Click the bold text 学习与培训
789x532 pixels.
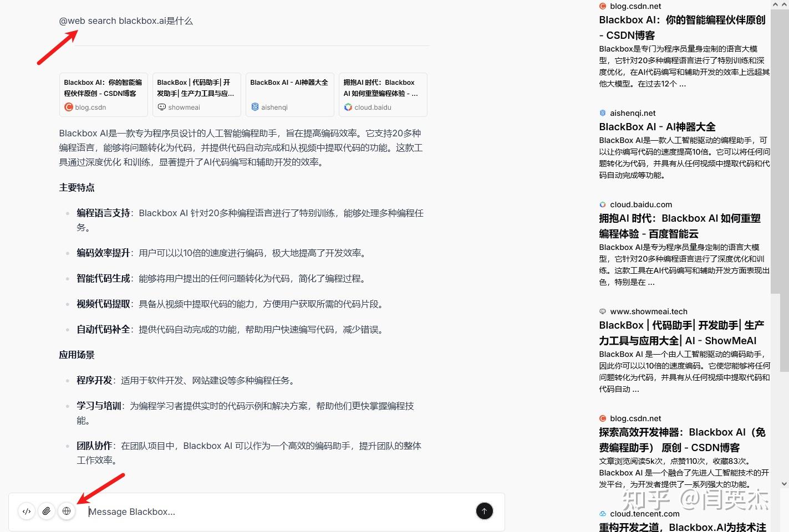pos(99,406)
